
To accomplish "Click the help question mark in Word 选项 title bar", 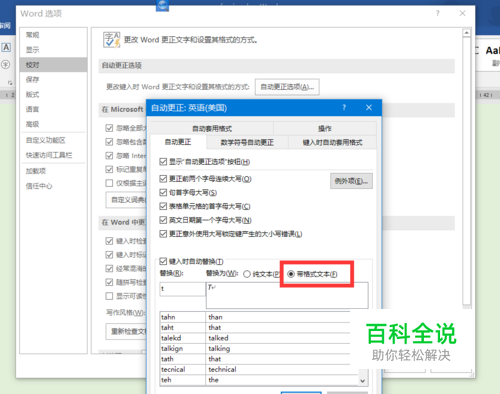I will [x=438, y=13].
